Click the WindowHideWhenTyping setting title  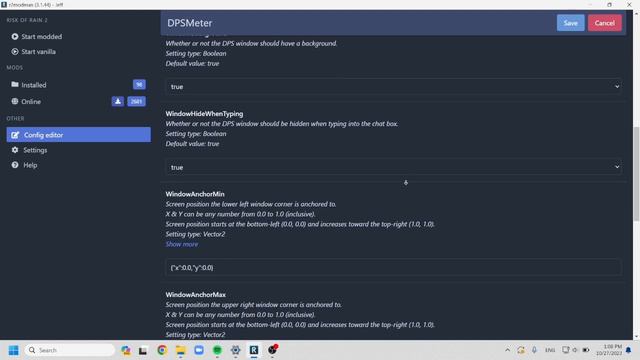click(x=204, y=113)
